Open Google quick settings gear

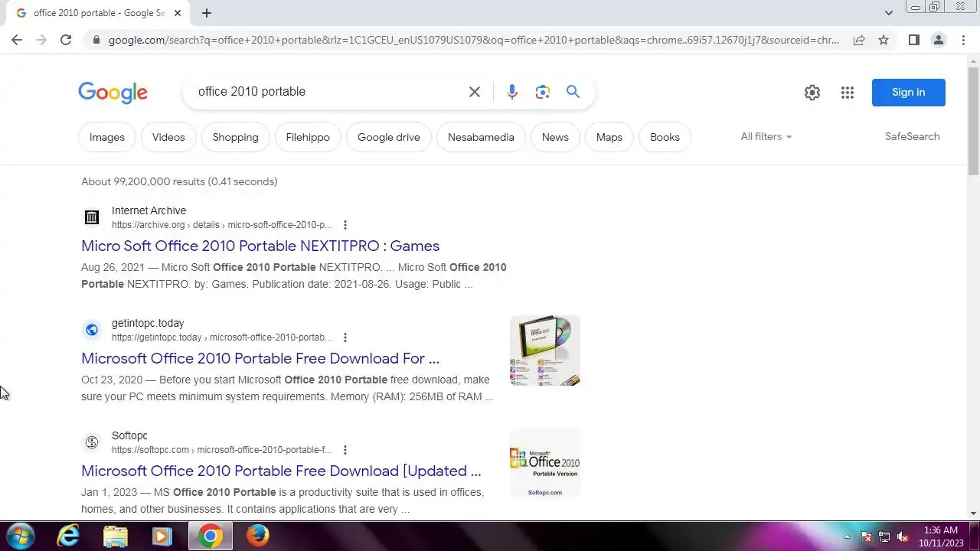[x=812, y=93]
